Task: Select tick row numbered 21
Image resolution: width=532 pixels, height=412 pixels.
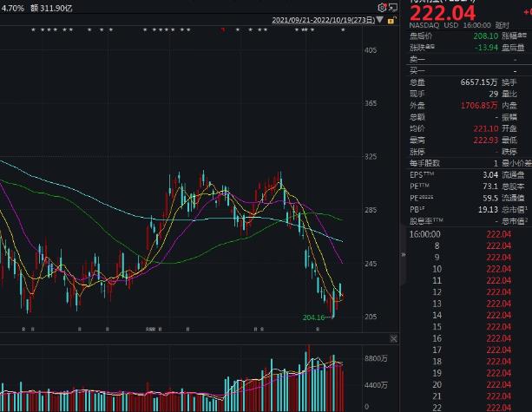Action: [x=469, y=396]
